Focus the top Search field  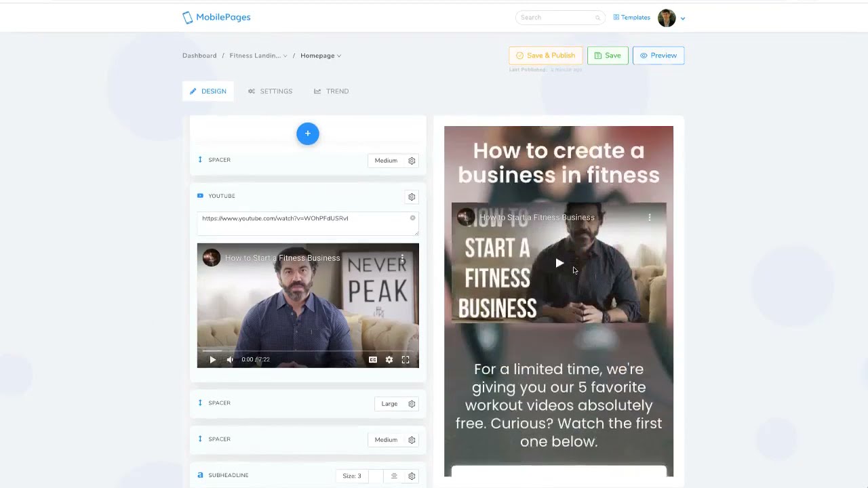click(x=560, y=18)
